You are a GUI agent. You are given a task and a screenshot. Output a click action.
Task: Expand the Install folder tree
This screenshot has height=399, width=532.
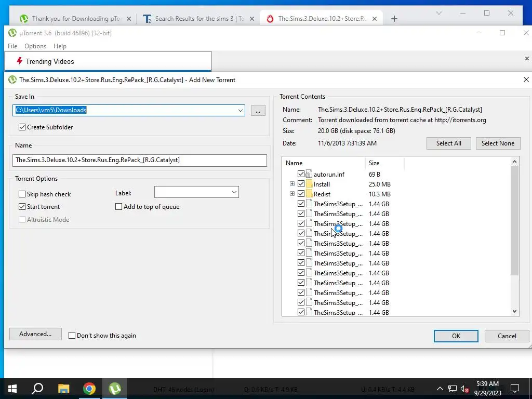[292, 184]
